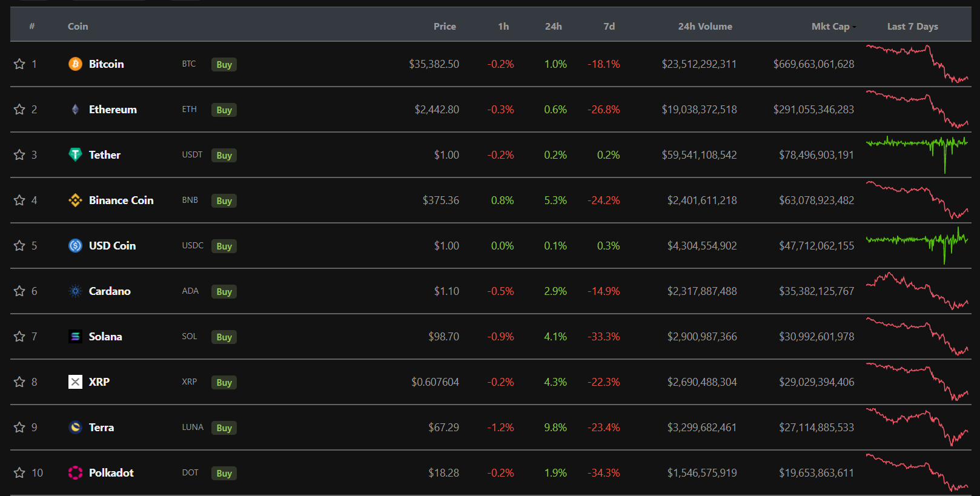Sort table by Price header

coord(445,27)
